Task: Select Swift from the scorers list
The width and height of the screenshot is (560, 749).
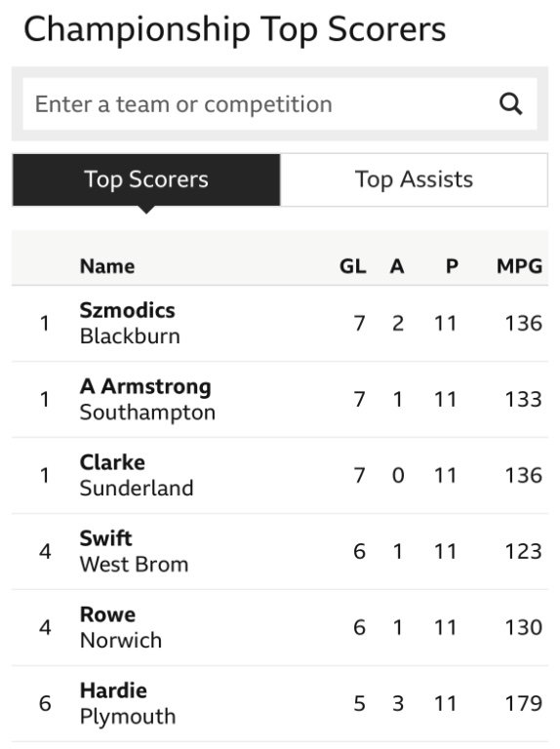Action: [x=105, y=538]
